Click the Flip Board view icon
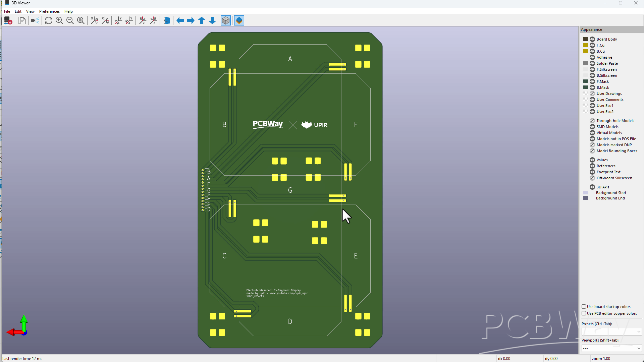The image size is (644, 362). pos(167,21)
